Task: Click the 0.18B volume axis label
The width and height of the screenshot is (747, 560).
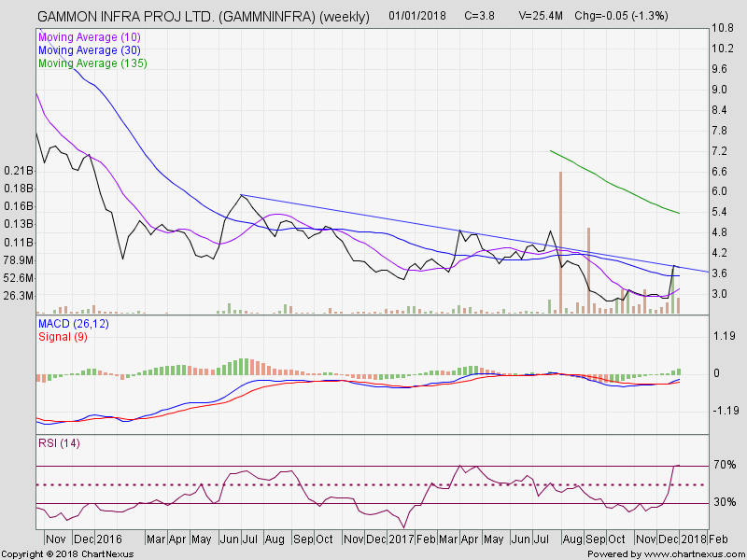Action: tap(18, 189)
